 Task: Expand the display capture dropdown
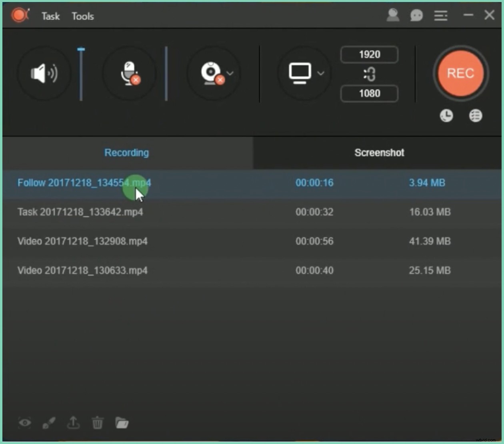pos(320,74)
